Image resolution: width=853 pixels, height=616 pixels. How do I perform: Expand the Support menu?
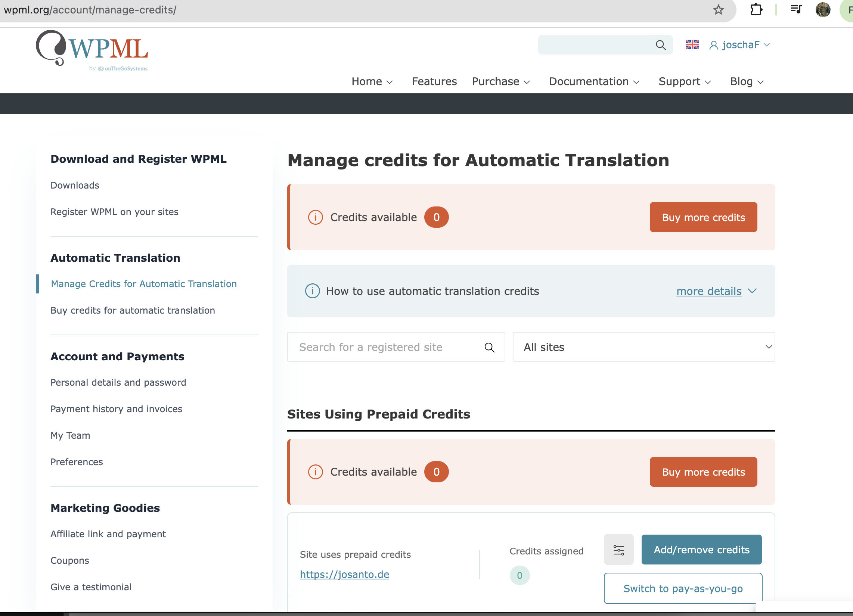click(685, 82)
